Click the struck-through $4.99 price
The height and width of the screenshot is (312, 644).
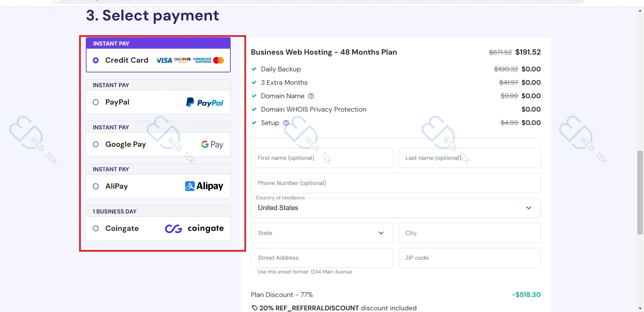tap(509, 123)
